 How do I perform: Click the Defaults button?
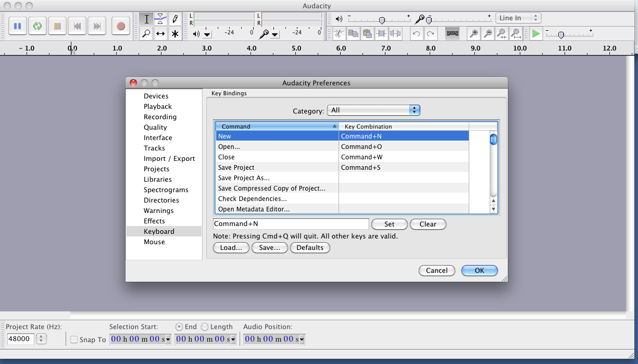[310, 248]
